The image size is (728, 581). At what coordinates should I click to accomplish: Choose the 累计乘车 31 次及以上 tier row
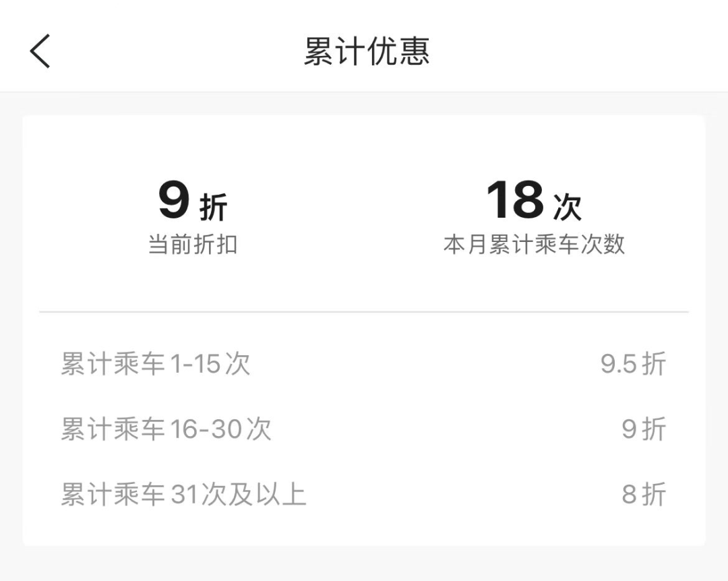183,495
